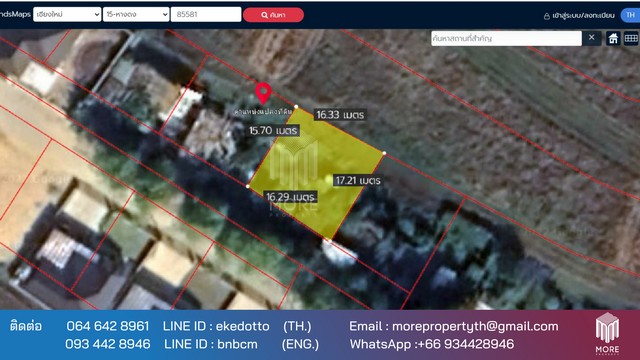Open the grid view icon beside home
The height and width of the screenshot is (360, 640).
pyautogui.click(x=631, y=38)
